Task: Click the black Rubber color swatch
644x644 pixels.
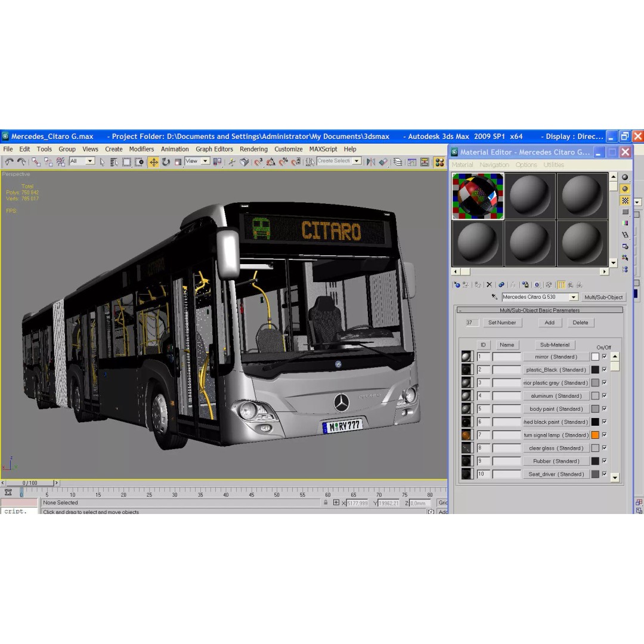Action: [595, 461]
